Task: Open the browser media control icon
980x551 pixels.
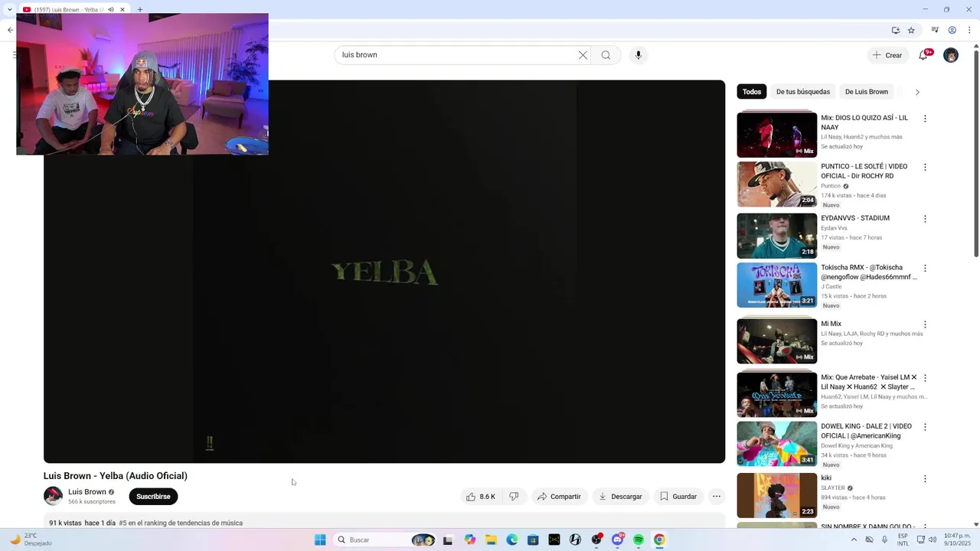Action: [935, 30]
